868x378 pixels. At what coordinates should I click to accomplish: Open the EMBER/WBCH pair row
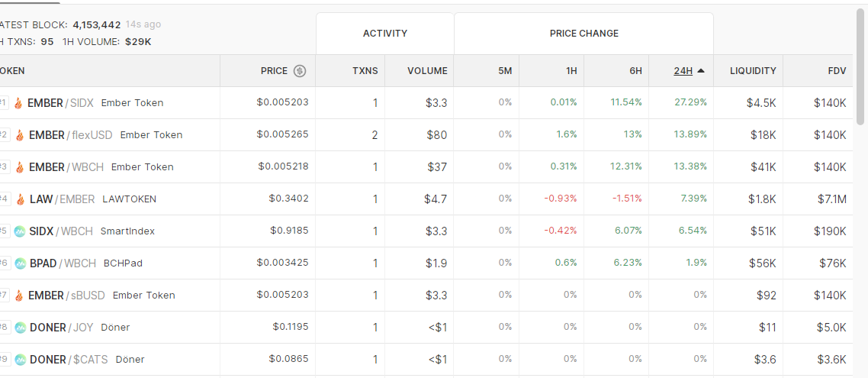click(426, 166)
